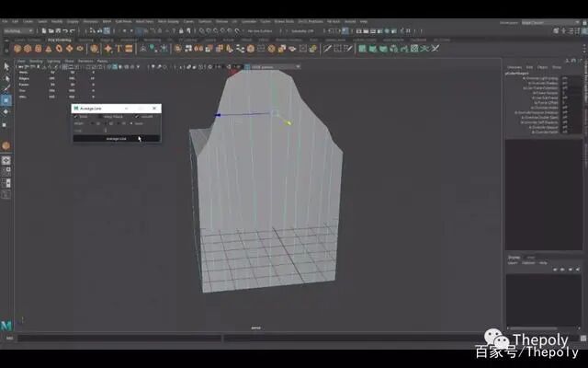Select the last weight radio button in dialog
The image size is (588, 368).
(131, 123)
